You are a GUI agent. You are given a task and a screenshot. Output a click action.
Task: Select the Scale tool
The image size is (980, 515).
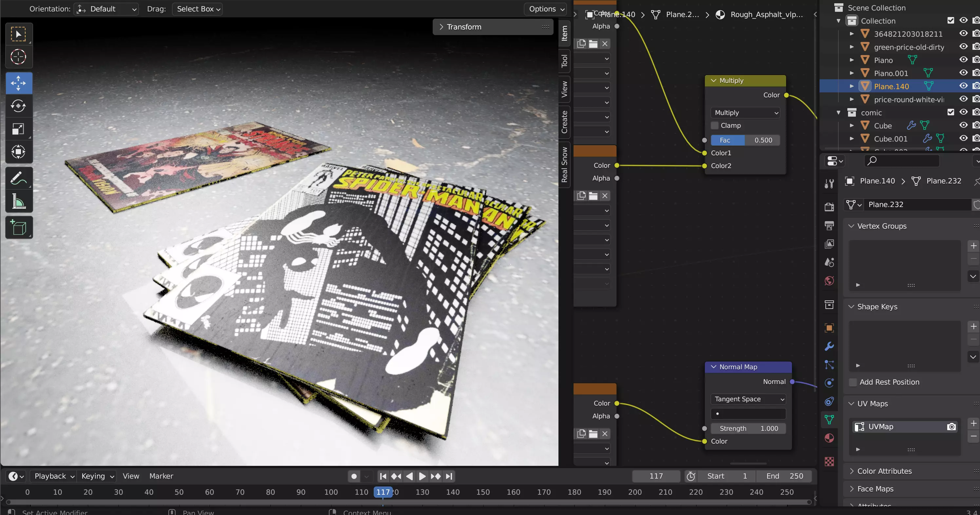coord(19,129)
